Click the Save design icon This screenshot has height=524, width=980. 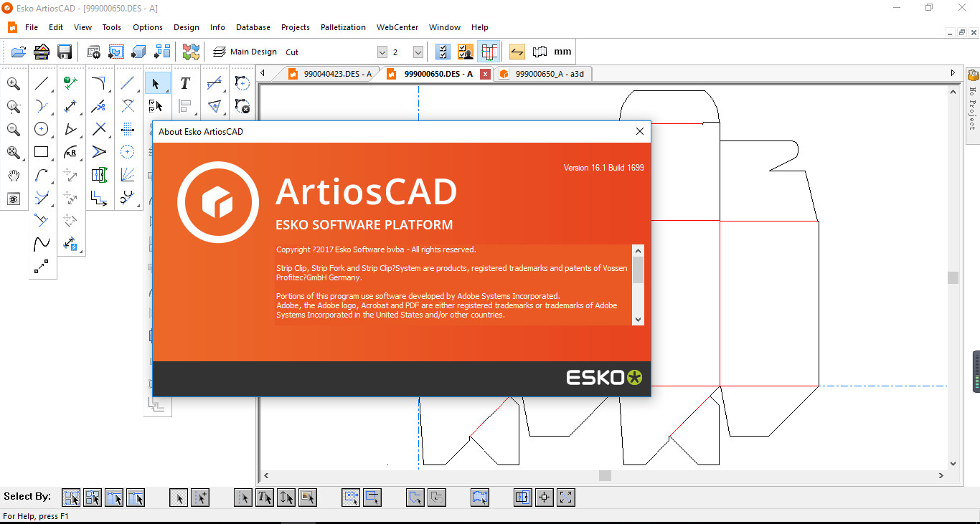pos(65,51)
